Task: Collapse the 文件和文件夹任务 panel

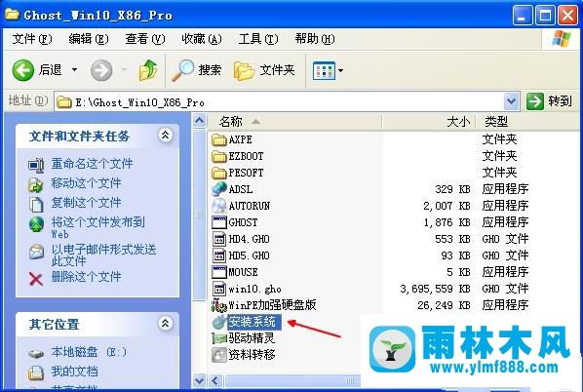Action: (x=165, y=136)
